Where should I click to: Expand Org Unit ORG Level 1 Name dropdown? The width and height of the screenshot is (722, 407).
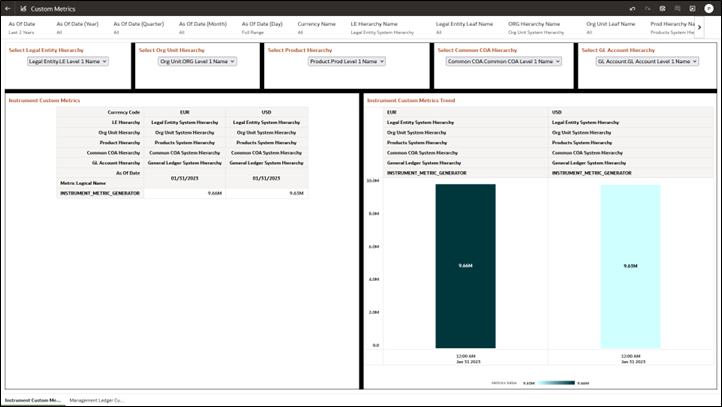point(198,61)
